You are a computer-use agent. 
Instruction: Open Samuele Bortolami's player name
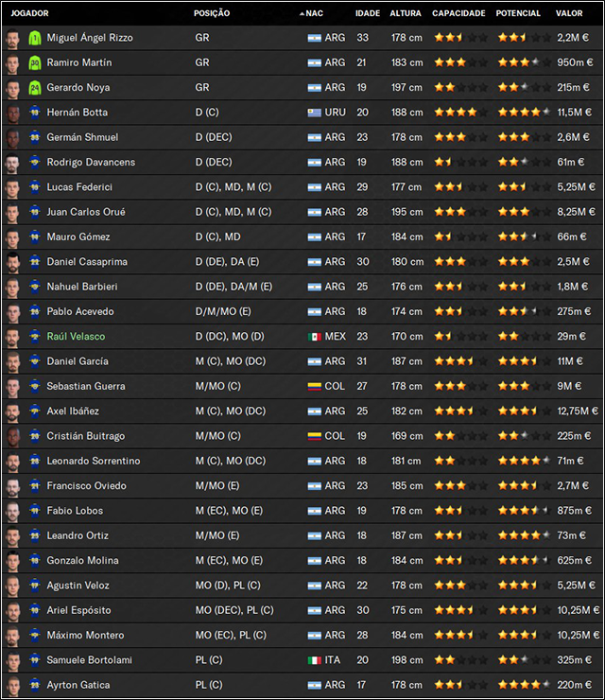point(89,660)
